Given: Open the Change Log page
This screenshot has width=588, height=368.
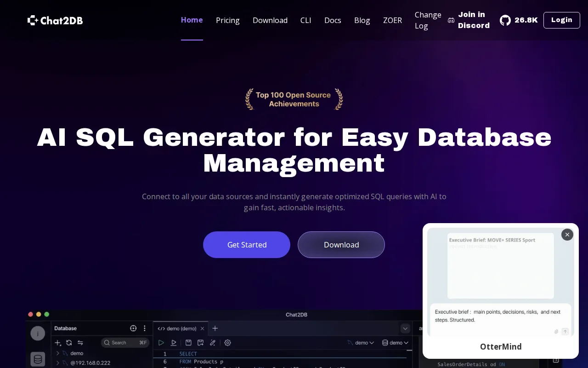Looking at the screenshot, I should coord(428,20).
